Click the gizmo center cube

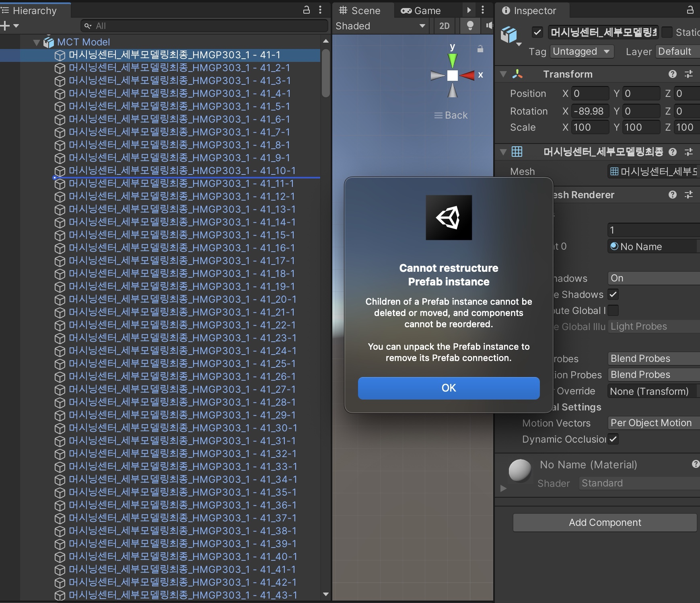(453, 75)
